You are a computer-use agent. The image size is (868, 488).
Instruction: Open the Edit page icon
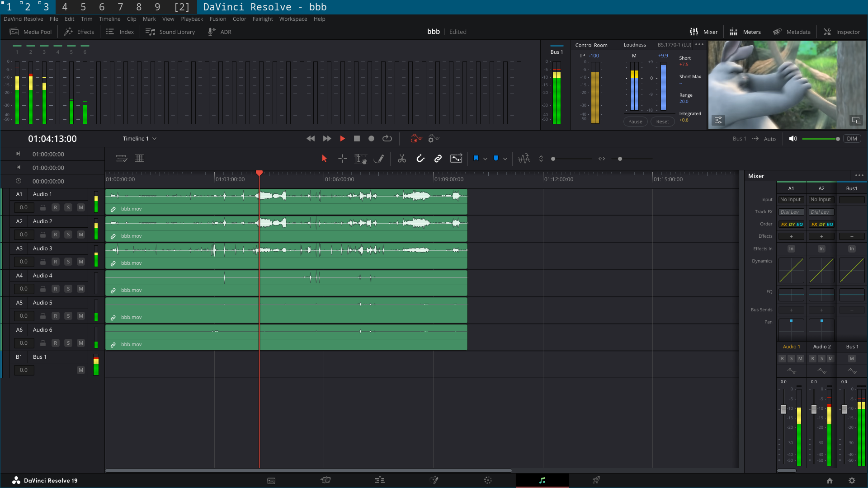[x=380, y=480]
